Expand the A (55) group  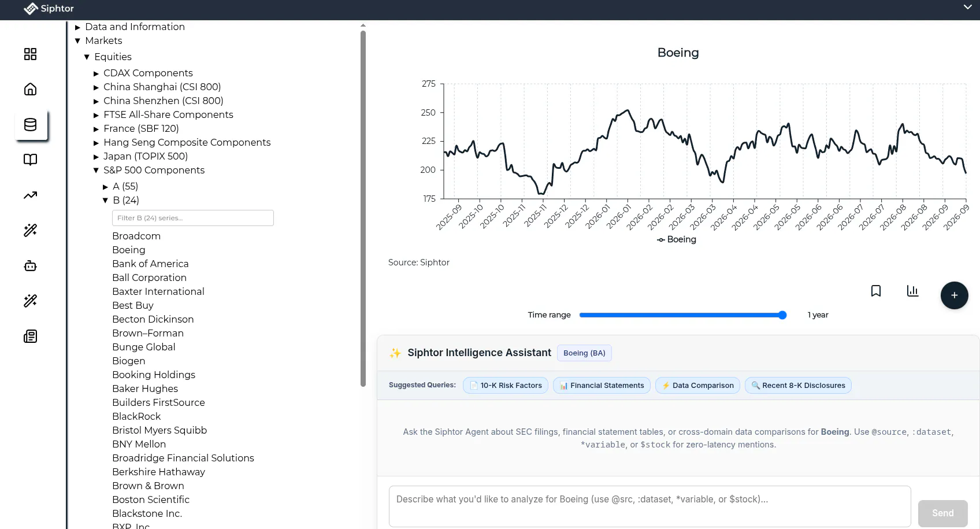(105, 187)
